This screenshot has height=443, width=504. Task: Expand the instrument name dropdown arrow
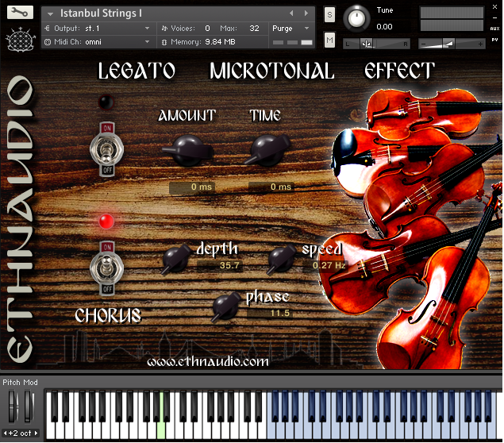point(50,13)
